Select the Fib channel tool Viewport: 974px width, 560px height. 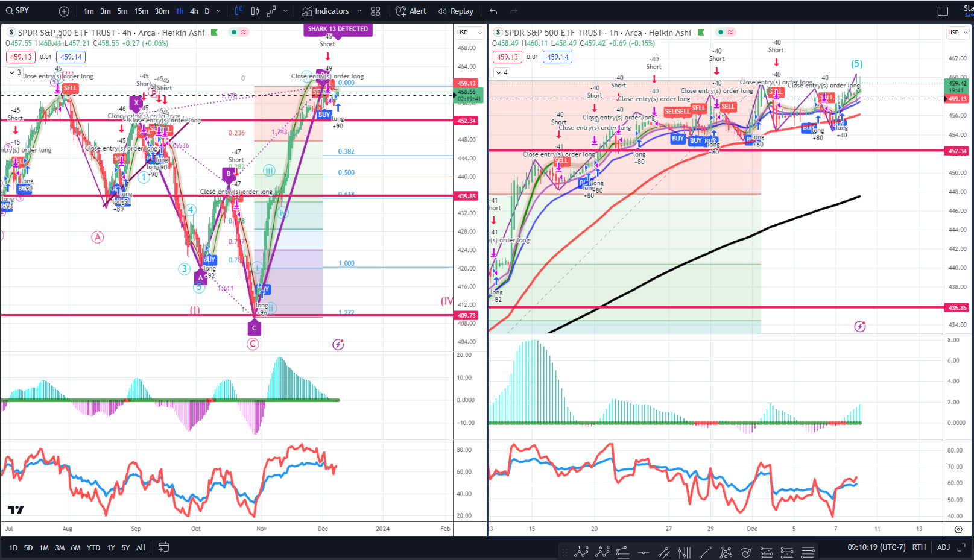tap(787, 552)
